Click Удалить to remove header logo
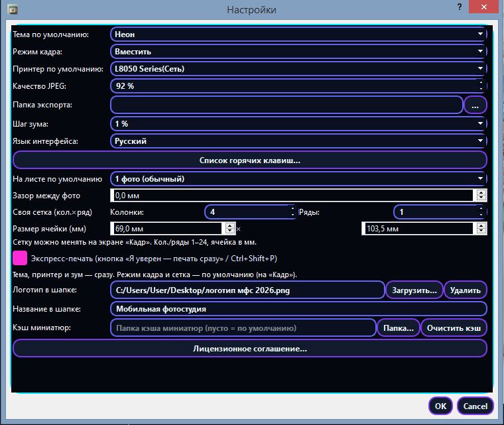Image resolution: width=504 pixels, height=425 pixels. point(465,290)
